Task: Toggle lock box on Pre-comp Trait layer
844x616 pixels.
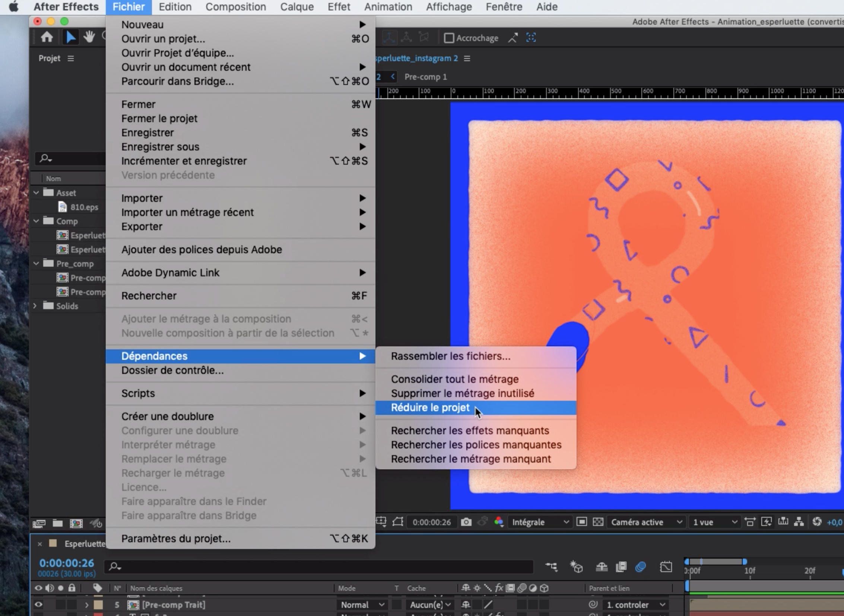Action: [x=72, y=604]
